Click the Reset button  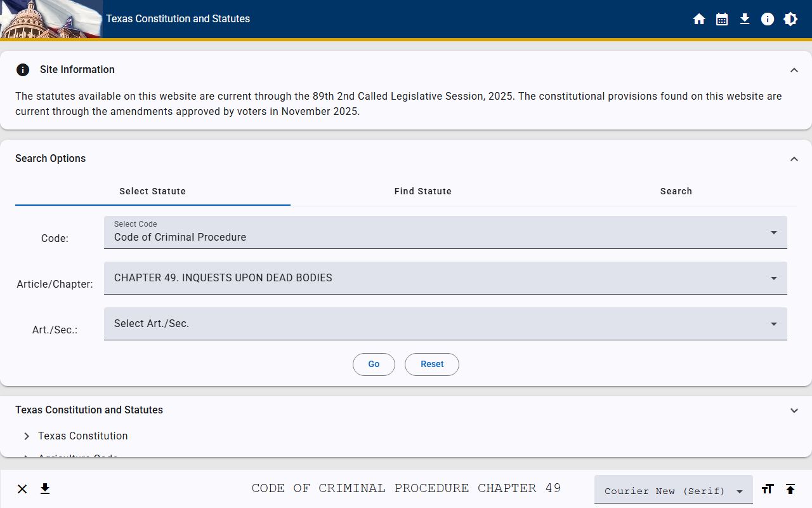tap(432, 364)
